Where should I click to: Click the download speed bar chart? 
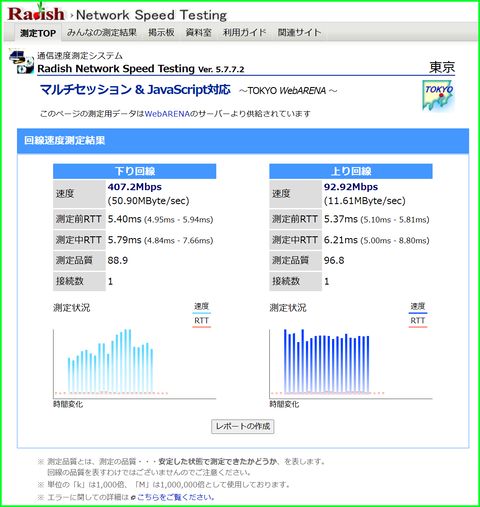(134, 363)
